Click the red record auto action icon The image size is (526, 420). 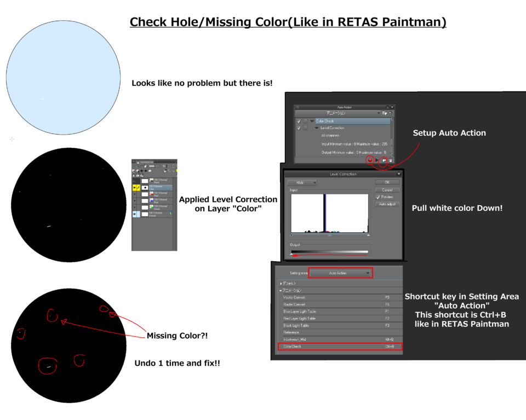click(370, 160)
